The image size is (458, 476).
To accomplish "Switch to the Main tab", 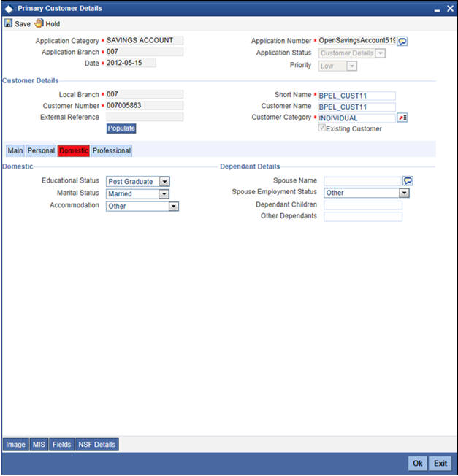I will (15, 150).
